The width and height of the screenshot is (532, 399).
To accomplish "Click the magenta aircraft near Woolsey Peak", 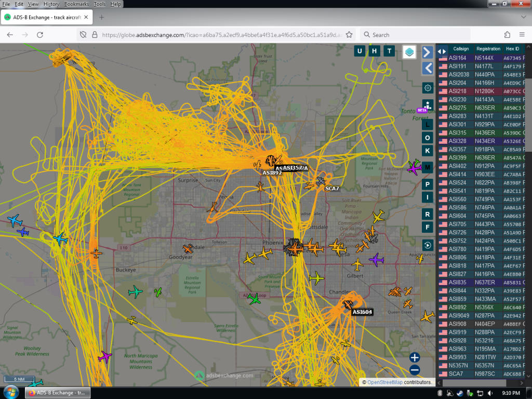I will point(105,356).
